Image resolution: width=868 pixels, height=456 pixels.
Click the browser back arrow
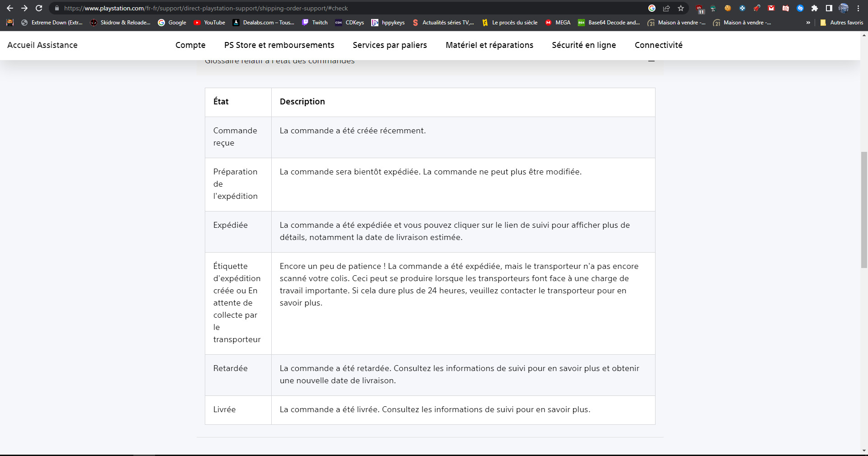10,8
